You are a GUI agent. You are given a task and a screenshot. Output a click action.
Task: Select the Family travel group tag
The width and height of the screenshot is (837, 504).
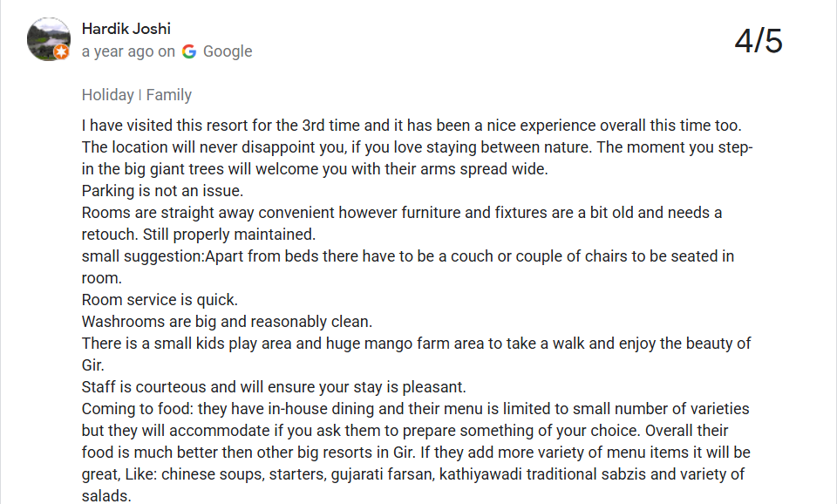click(168, 95)
